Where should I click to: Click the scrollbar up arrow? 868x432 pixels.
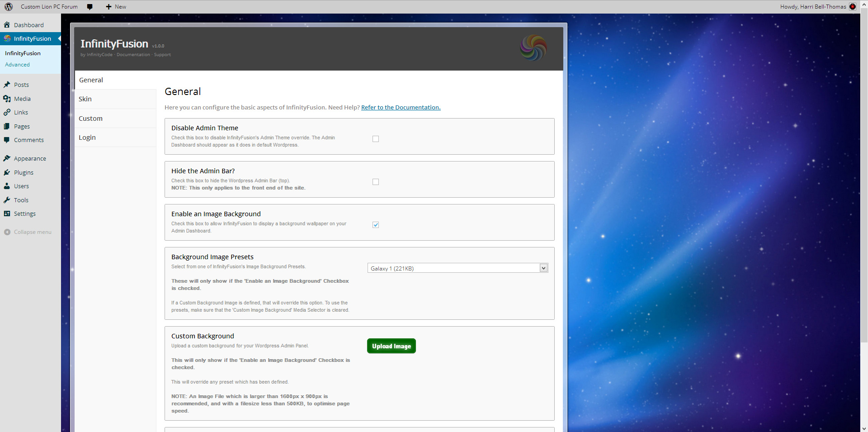tap(864, 4)
